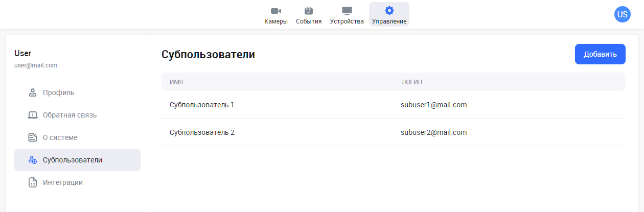Click the Обратная связь feedback icon
Screen dimensions: 644x212
[33, 115]
